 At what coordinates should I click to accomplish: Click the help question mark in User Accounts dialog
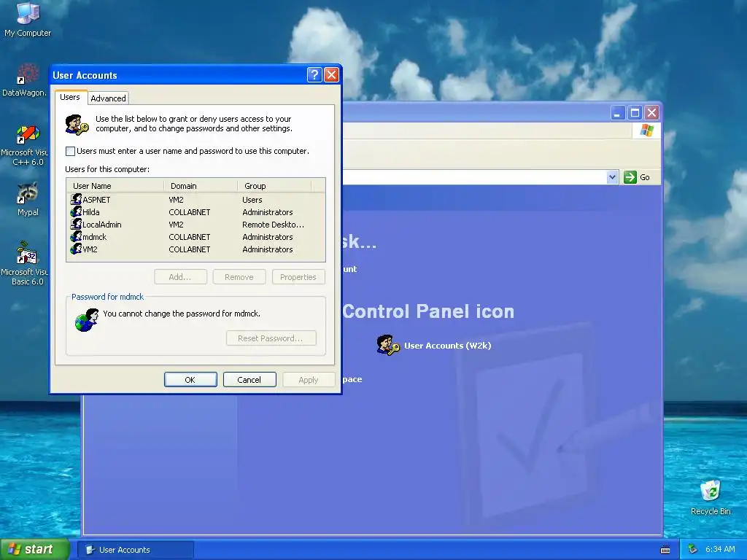[314, 75]
